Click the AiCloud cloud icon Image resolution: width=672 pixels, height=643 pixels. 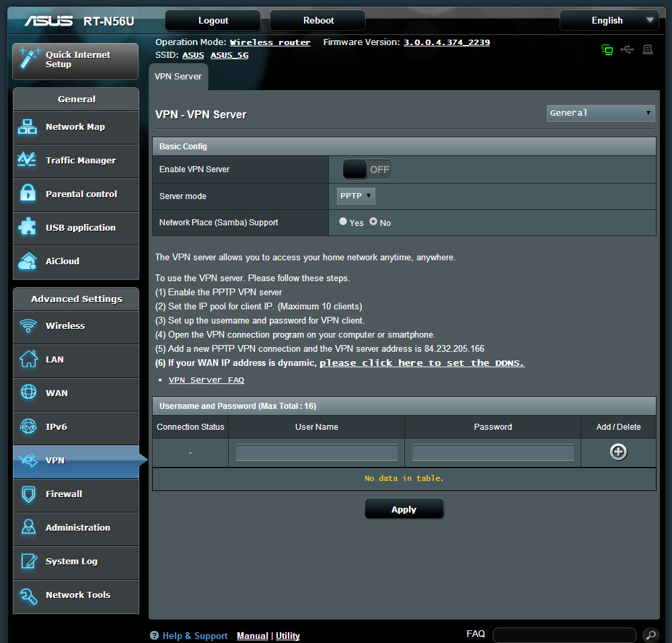pyautogui.click(x=28, y=261)
